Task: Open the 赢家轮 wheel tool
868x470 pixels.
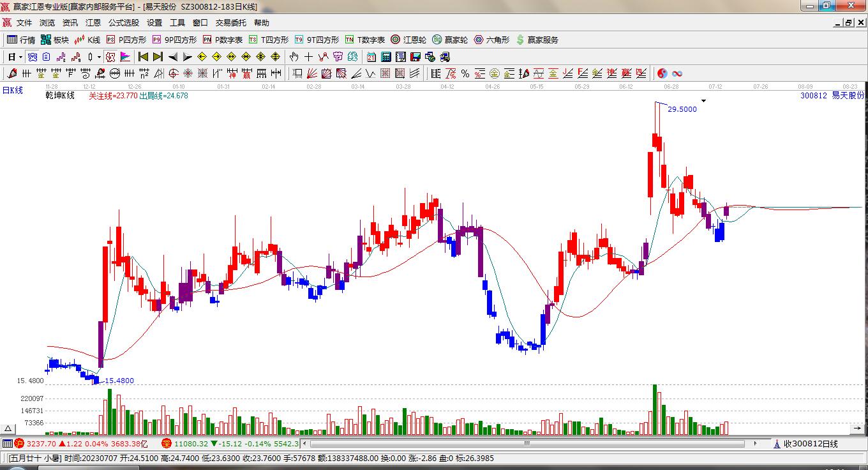Action: (x=450, y=40)
